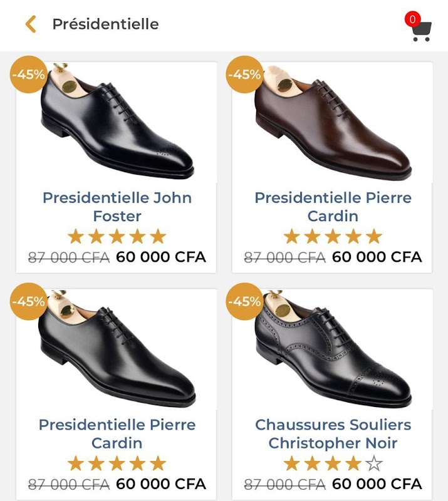This screenshot has height=501, width=448.
Task: Tap the red cart count badge
Action: click(412, 19)
